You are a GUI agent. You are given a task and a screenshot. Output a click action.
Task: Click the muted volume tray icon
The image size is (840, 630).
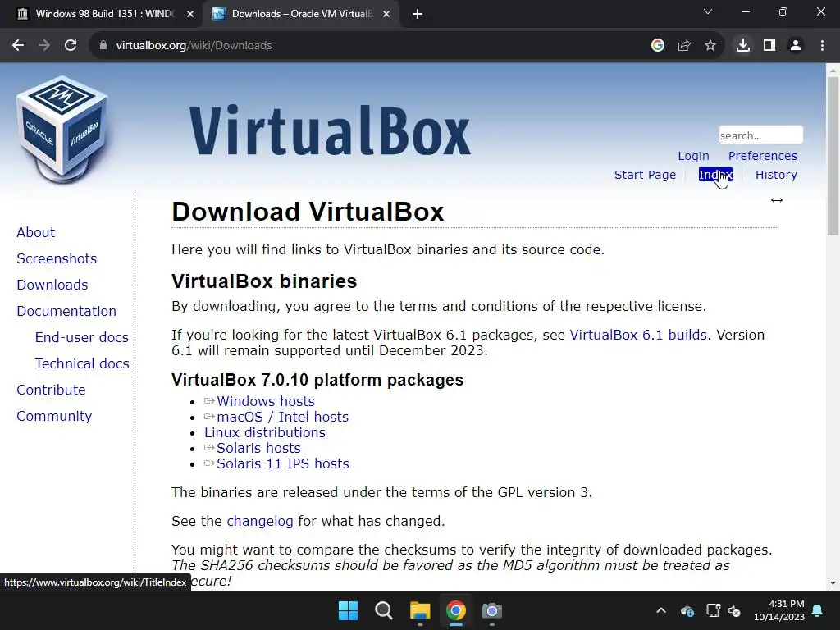(x=734, y=610)
